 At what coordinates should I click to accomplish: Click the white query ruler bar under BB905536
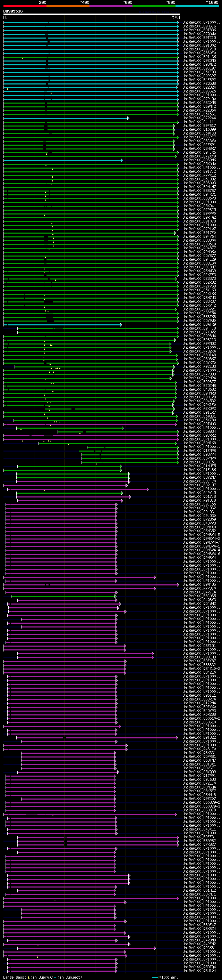coord(92,15)
